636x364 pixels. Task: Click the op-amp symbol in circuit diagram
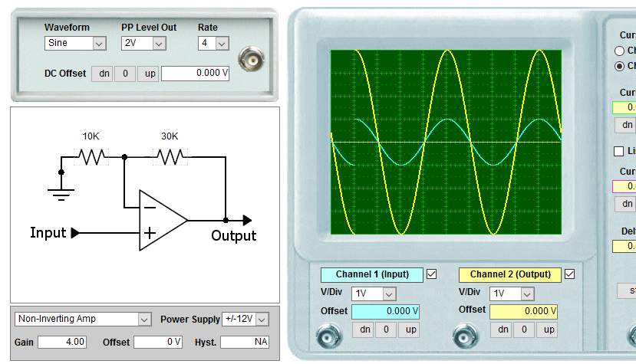click(x=163, y=220)
